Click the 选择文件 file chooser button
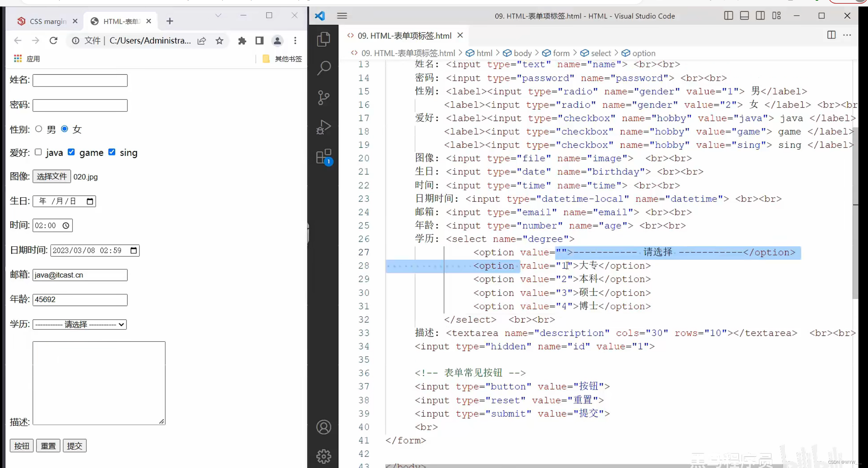 pyautogui.click(x=52, y=177)
